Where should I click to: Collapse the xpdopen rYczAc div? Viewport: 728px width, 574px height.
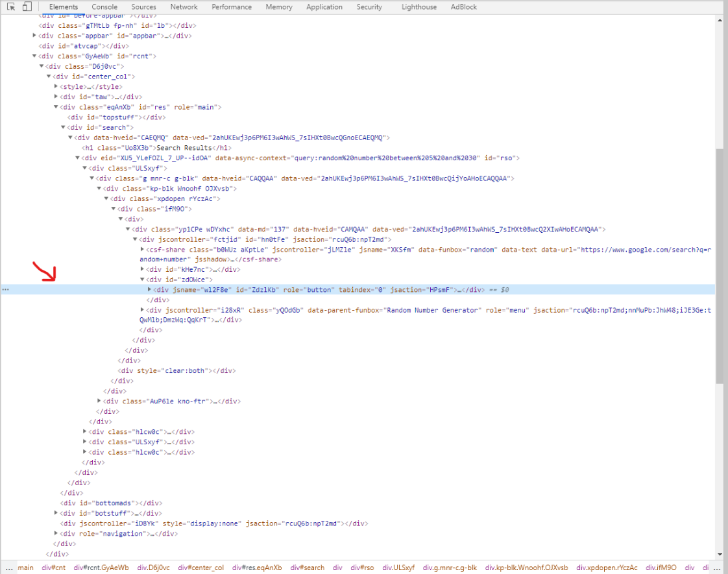106,198
